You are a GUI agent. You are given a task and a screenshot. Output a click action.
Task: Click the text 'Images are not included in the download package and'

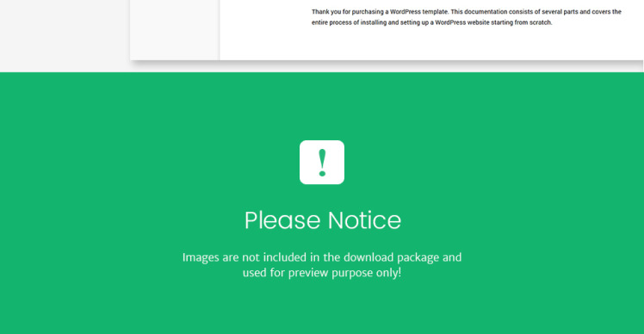[x=322, y=257]
